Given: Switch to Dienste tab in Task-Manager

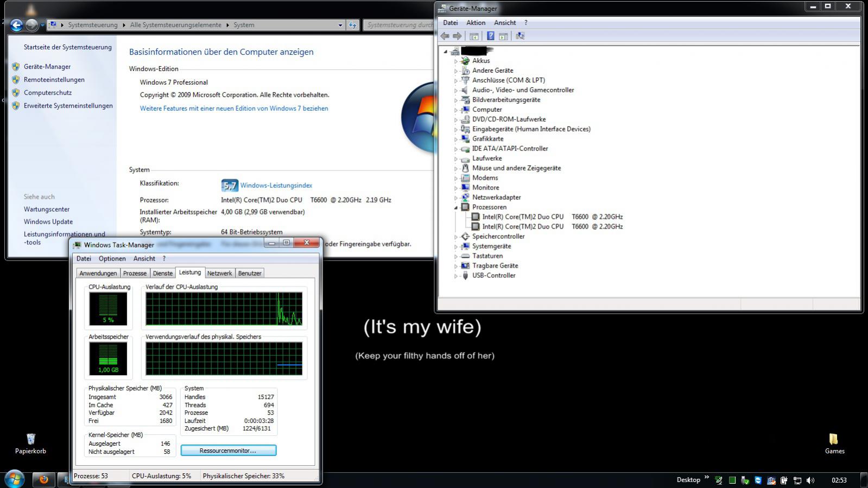Looking at the screenshot, I should (x=162, y=273).
